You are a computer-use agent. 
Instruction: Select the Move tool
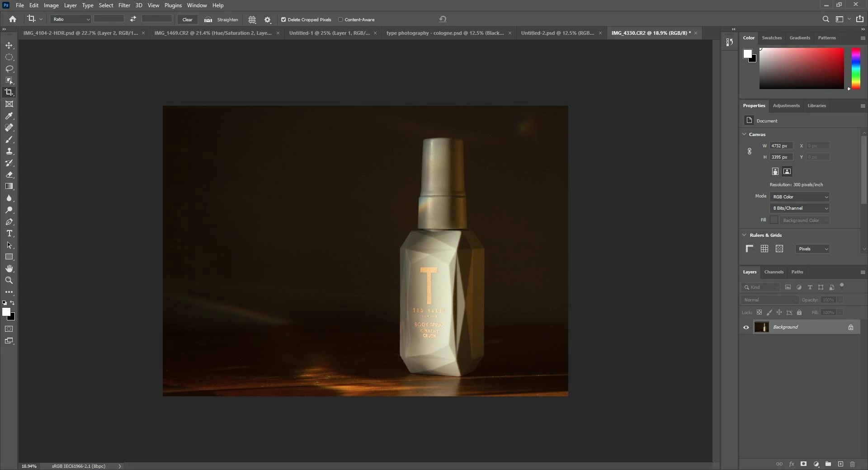tap(9, 46)
